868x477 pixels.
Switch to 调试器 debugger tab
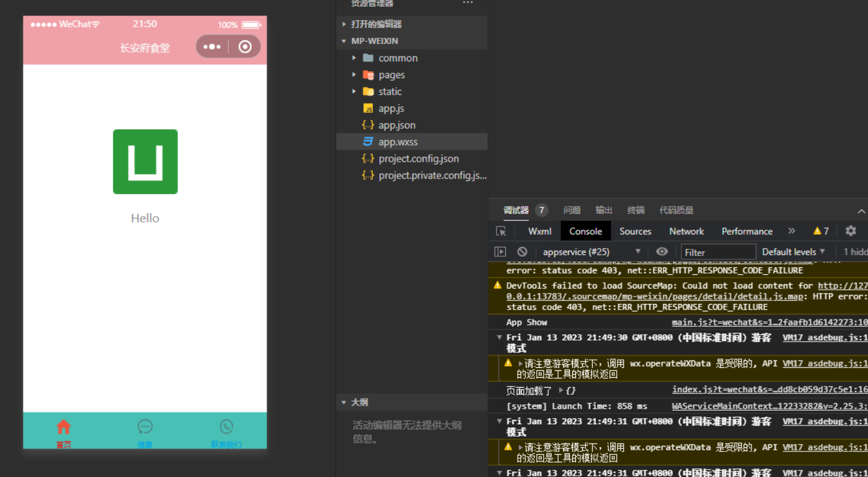(x=516, y=210)
